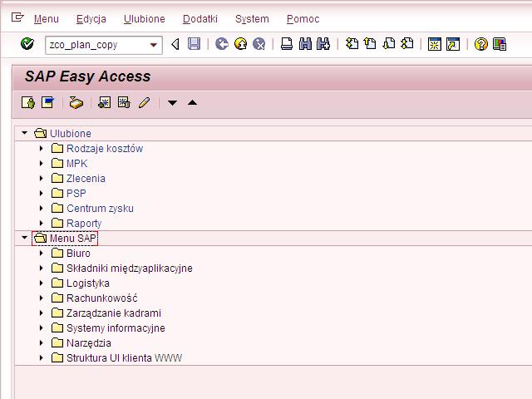532x399 pixels.
Task: Click the Change Favorites pencil icon
Action: (x=144, y=102)
